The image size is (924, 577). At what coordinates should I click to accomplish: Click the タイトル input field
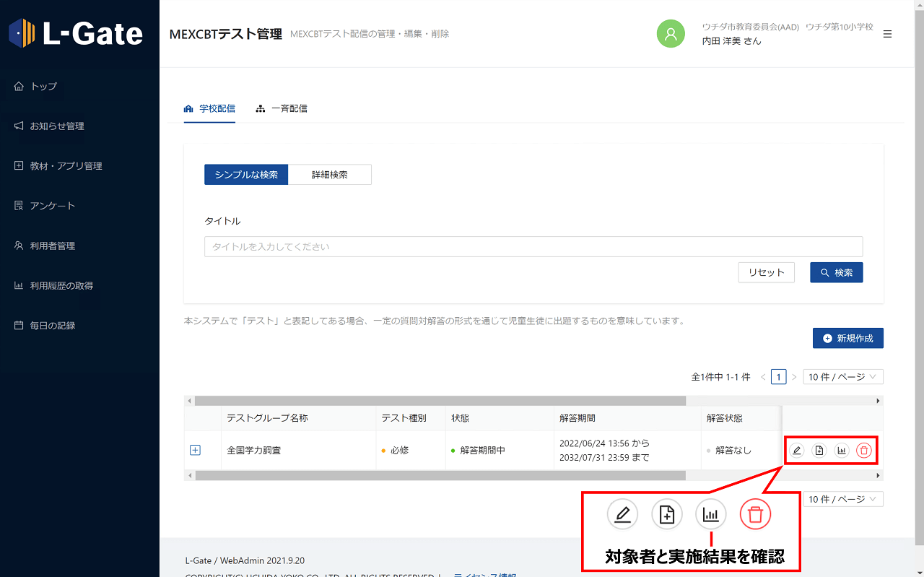(x=533, y=247)
